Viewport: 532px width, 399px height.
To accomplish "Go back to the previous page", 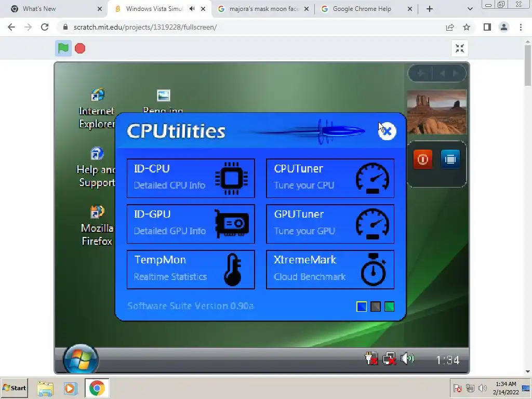I will [x=11, y=27].
